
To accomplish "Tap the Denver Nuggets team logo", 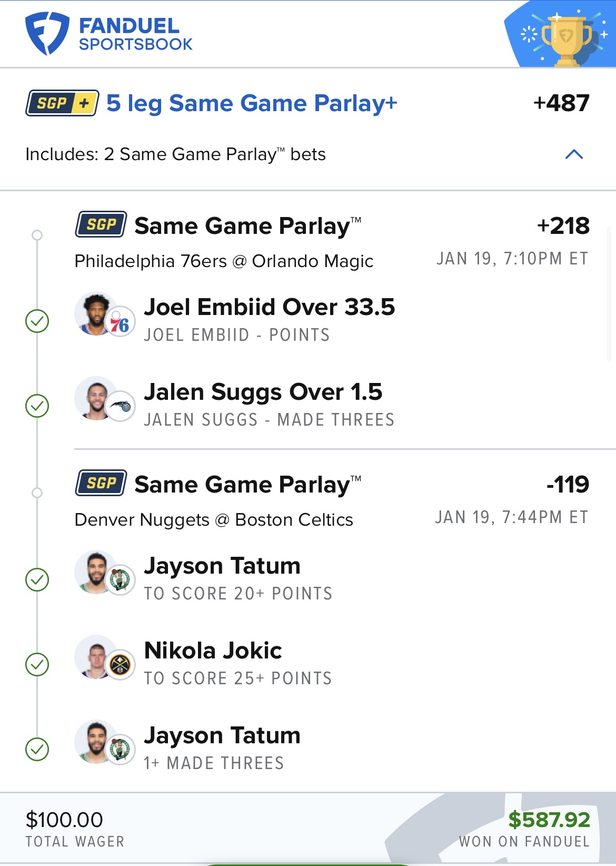I will pos(121,665).
